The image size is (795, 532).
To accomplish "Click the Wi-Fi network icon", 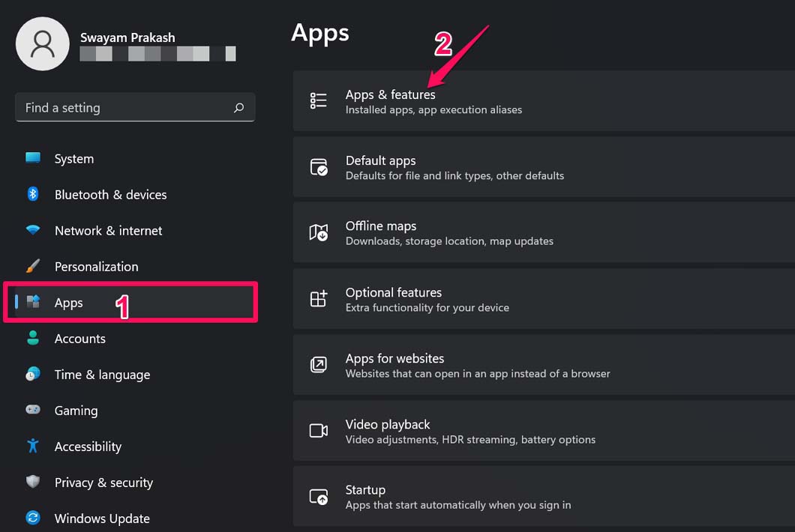I will point(33,230).
